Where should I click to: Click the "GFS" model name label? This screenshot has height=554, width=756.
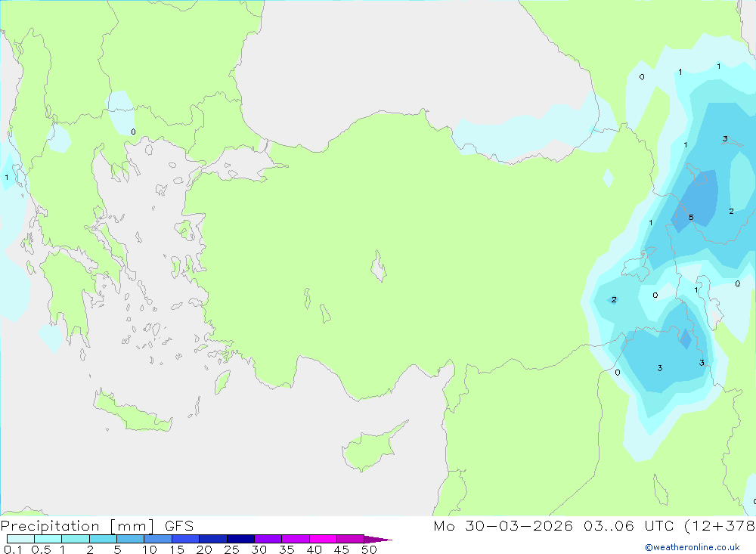[x=179, y=525]
